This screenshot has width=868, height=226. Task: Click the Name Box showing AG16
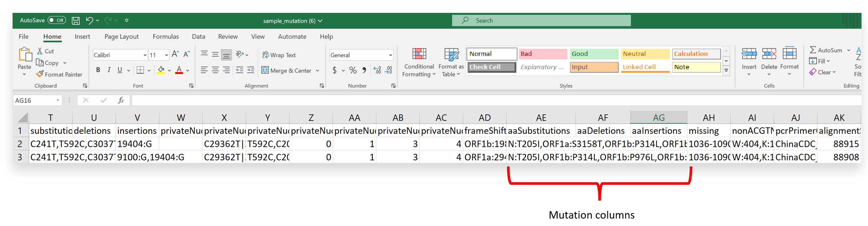pos(34,100)
